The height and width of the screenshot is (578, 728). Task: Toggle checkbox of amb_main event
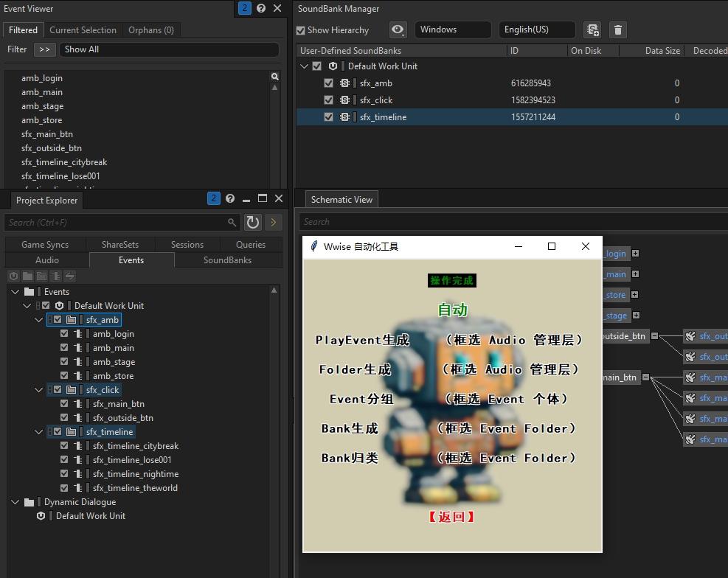64,347
